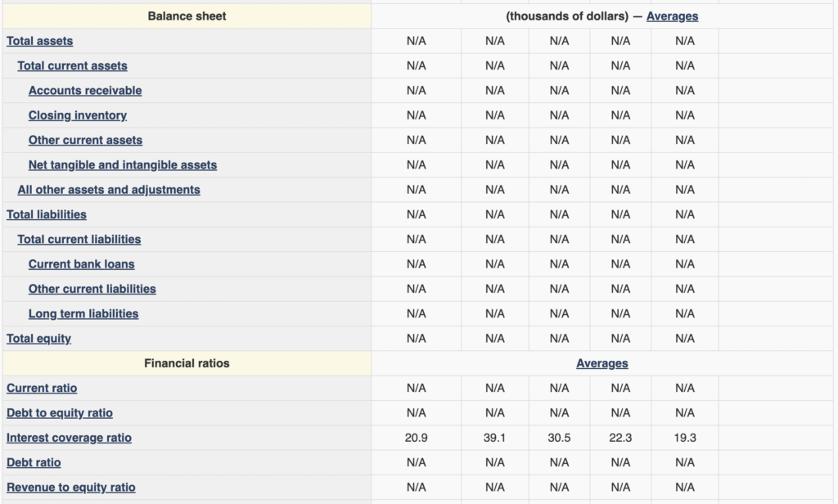Click the Total liabilities link
838x504 pixels.
point(47,214)
